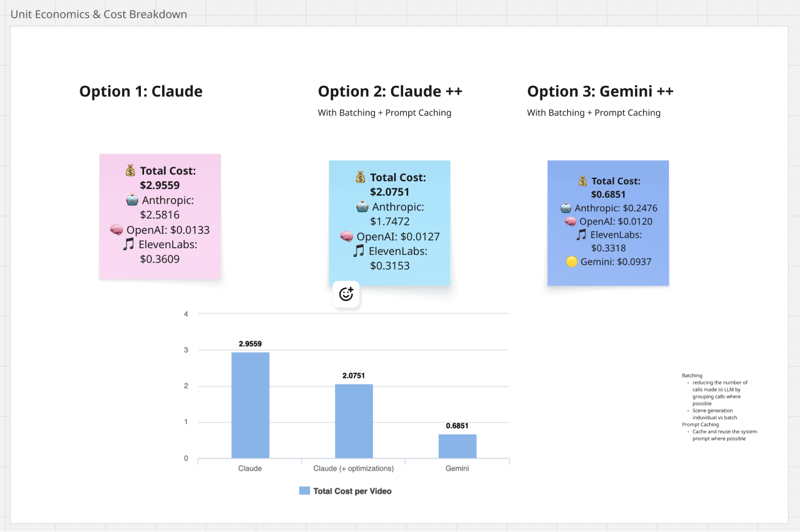Click the Claude (+ optimizations) chart bar

coord(354,421)
